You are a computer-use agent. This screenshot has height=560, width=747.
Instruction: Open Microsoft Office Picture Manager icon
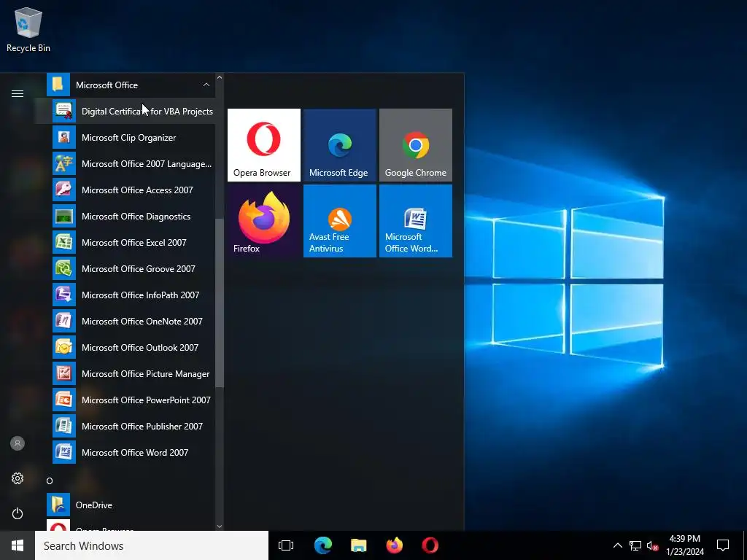point(64,373)
